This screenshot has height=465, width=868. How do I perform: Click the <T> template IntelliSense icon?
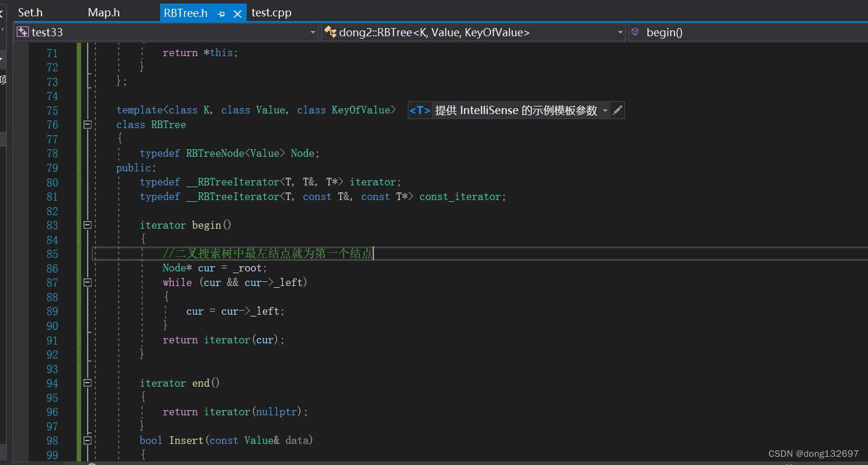coord(420,110)
